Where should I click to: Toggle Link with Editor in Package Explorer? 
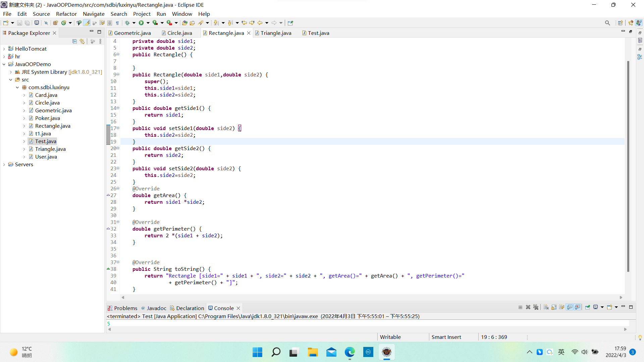point(82,41)
